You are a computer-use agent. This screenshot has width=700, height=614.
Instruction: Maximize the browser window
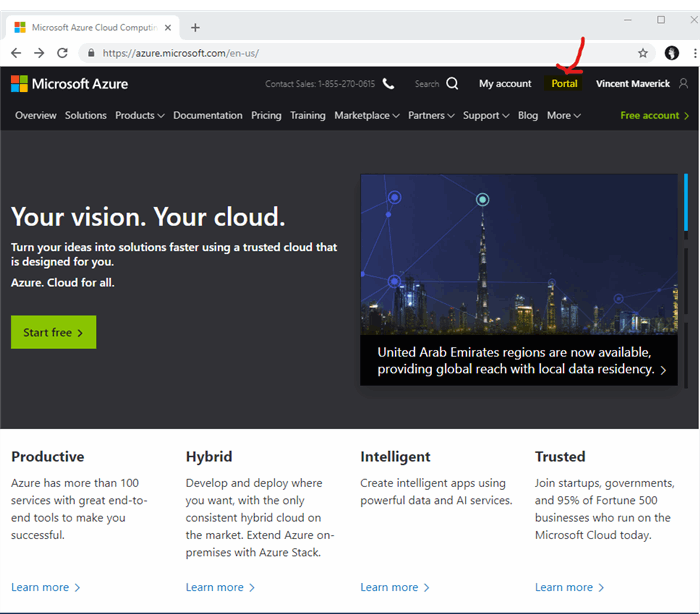[661, 20]
